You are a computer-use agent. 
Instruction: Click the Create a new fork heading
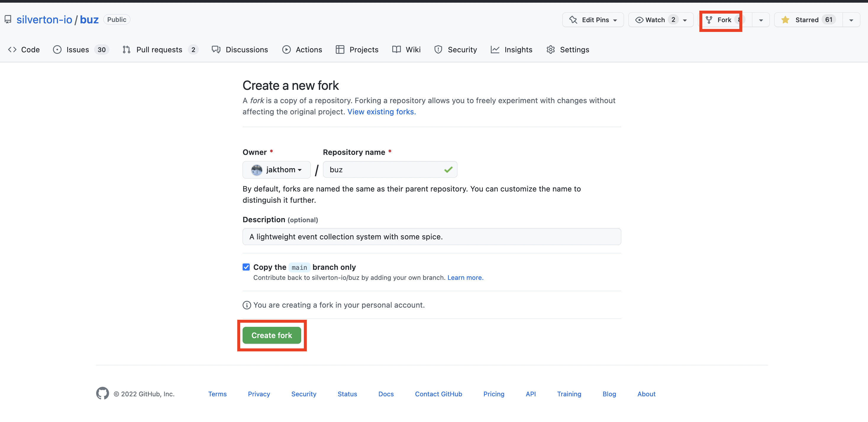291,85
